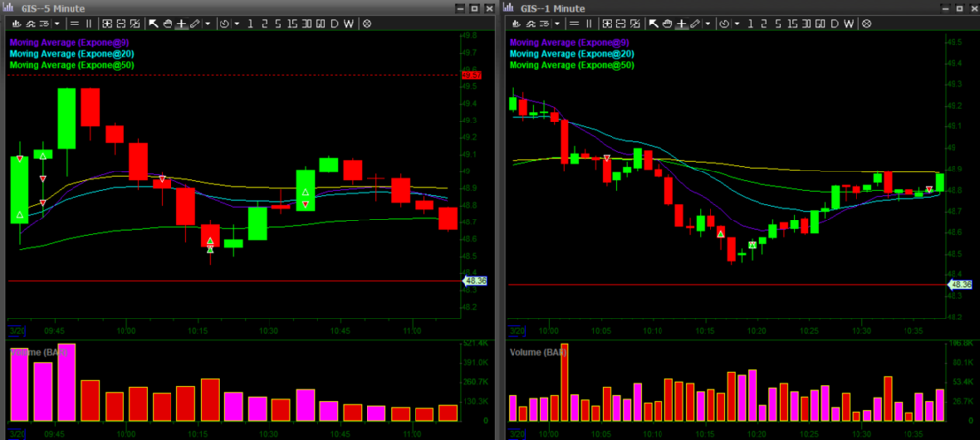This screenshot has height=440, width=980.
Task: Open the chart style dropdown arrow in the 5 Minute toolbar
Action: [59, 23]
